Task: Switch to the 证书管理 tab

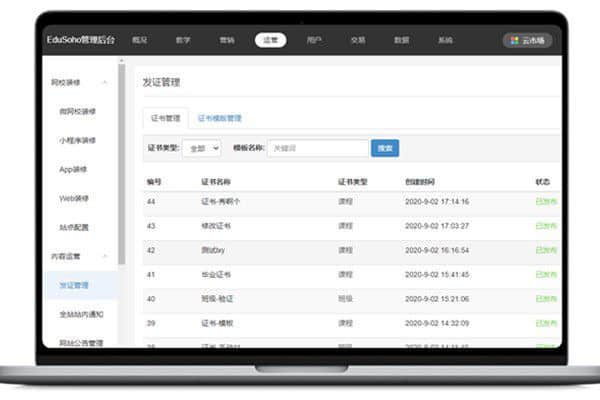Action: click(x=165, y=118)
